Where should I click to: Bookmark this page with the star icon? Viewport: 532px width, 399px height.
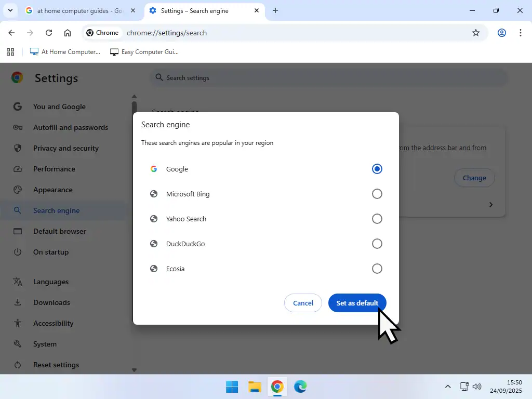click(475, 33)
